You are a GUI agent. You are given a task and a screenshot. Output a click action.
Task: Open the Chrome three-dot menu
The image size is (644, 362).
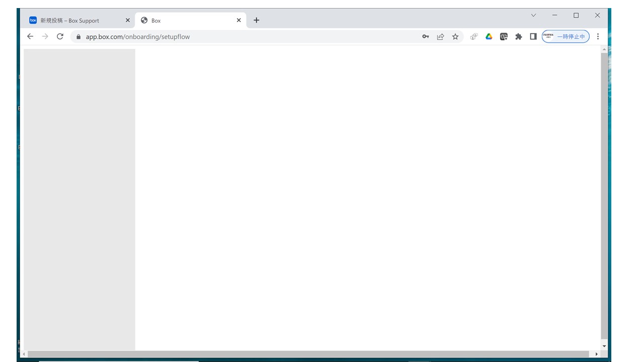tap(598, 37)
